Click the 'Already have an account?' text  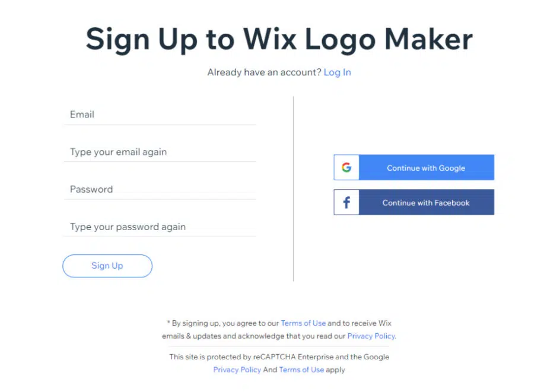pos(265,72)
